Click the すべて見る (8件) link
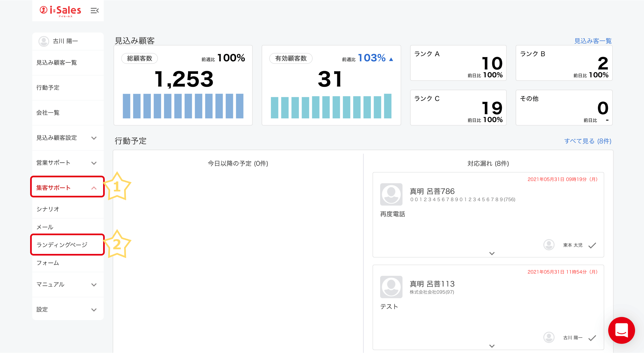 [x=588, y=141]
